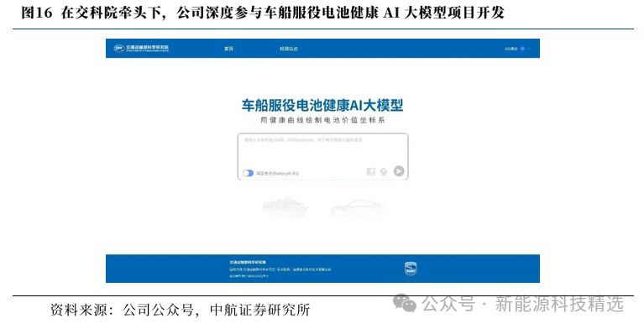Screen dimensions: 644x329
Task: Click the 车船服役电池健康AI大模型 heading
Action: pyautogui.click(x=322, y=105)
